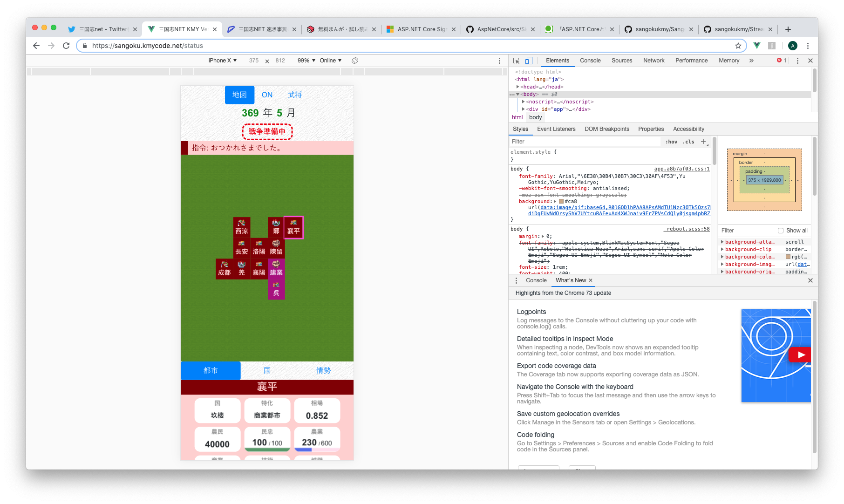This screenshot has height=504, width=844.
Task: Open _reboot.scss:58 source link
Action: click(x=687, y=229)
